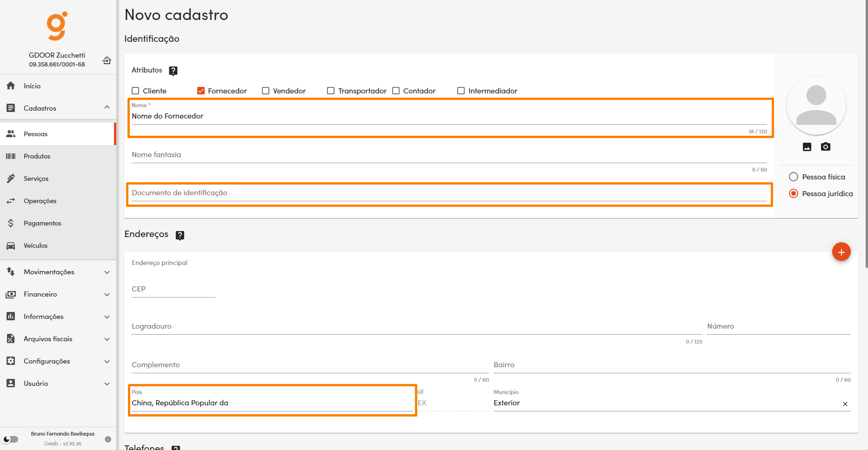
Task: Click the Início home icon
Action: click(11, 86)
